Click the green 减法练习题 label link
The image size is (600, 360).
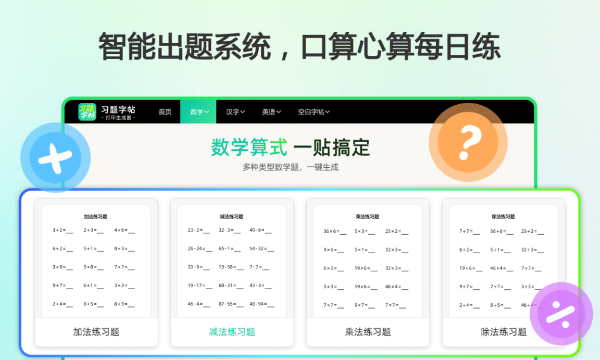[232, 332]
